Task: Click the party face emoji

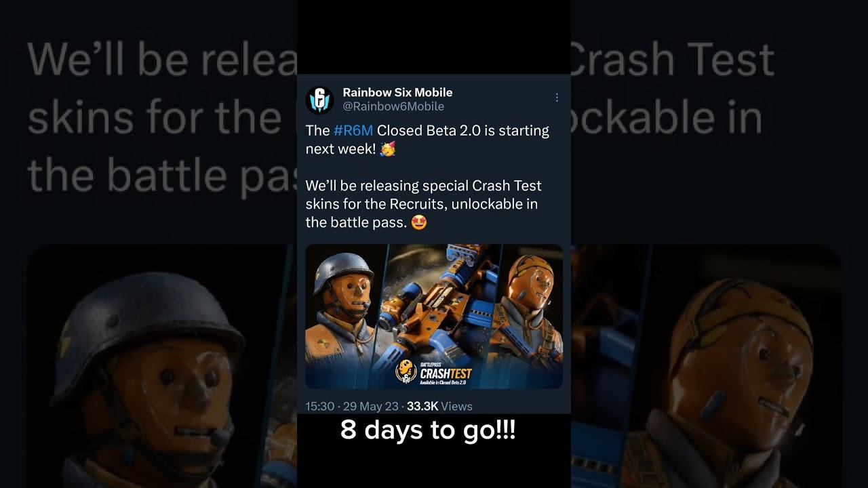Action: [x=388, y=148]
